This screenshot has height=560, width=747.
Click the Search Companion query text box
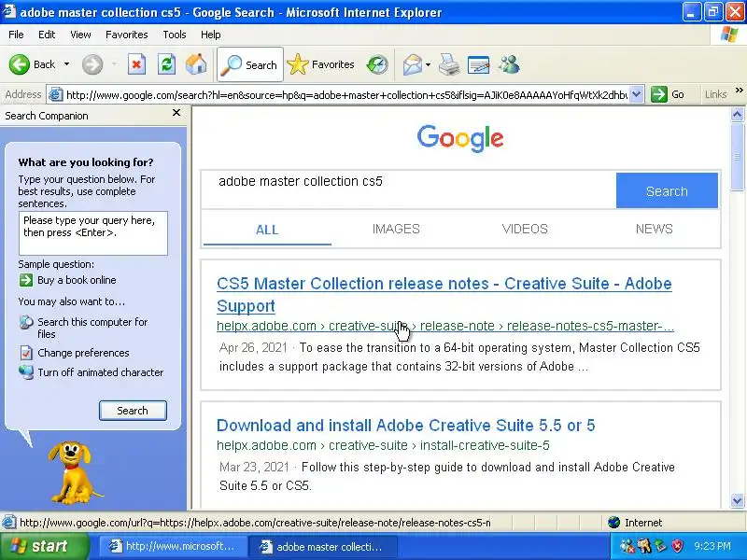click(92, 232)
